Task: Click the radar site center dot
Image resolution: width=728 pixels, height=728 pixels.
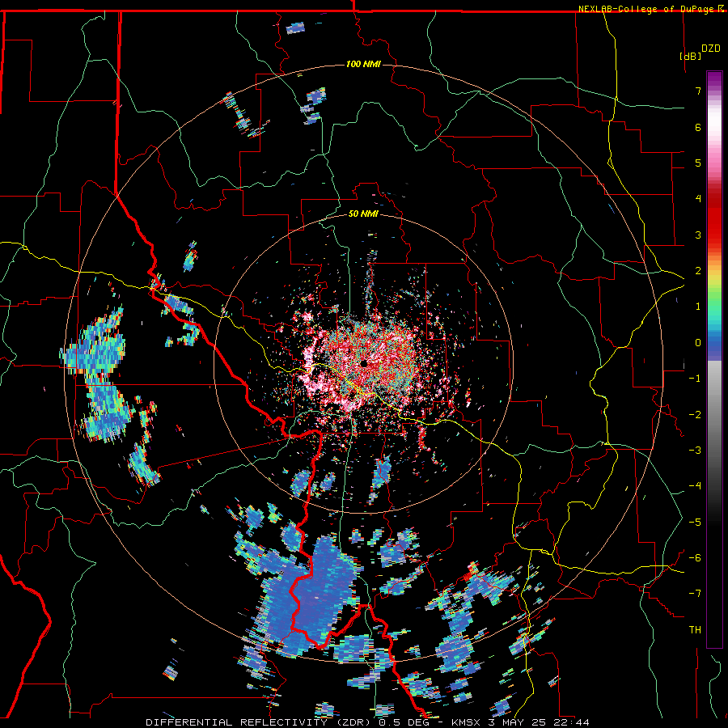Action: click(363, 363)
